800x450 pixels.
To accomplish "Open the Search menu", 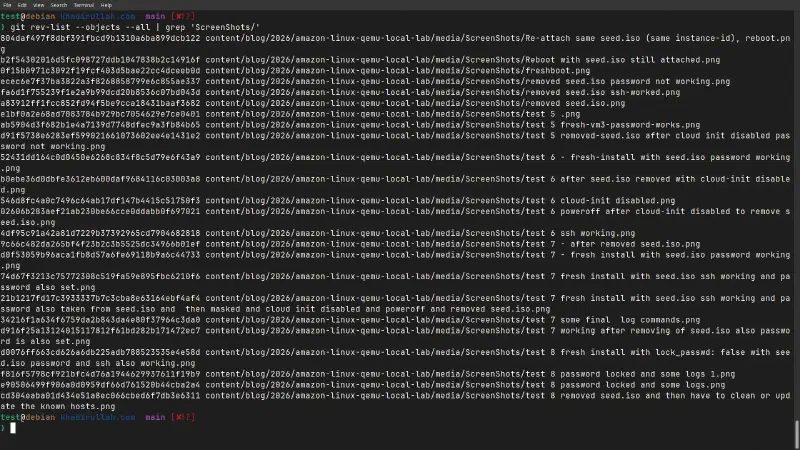I will 59,5.
